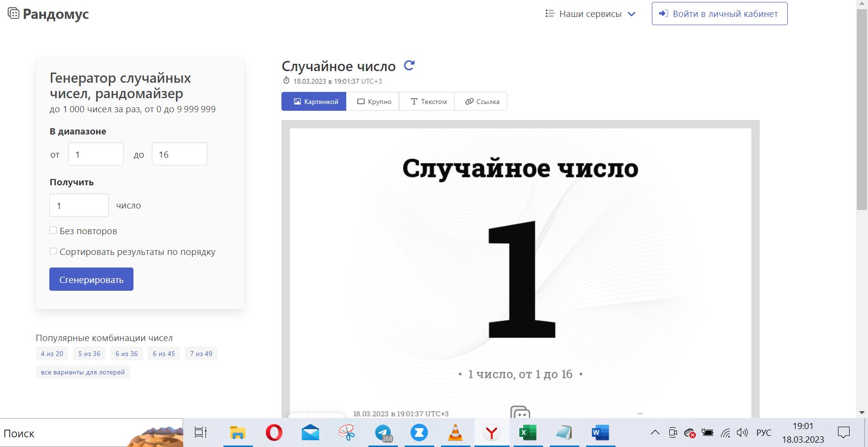The image size is (868, 447).
Task: Open Wi-Fi network settings in tray
Action: [725, 432]
